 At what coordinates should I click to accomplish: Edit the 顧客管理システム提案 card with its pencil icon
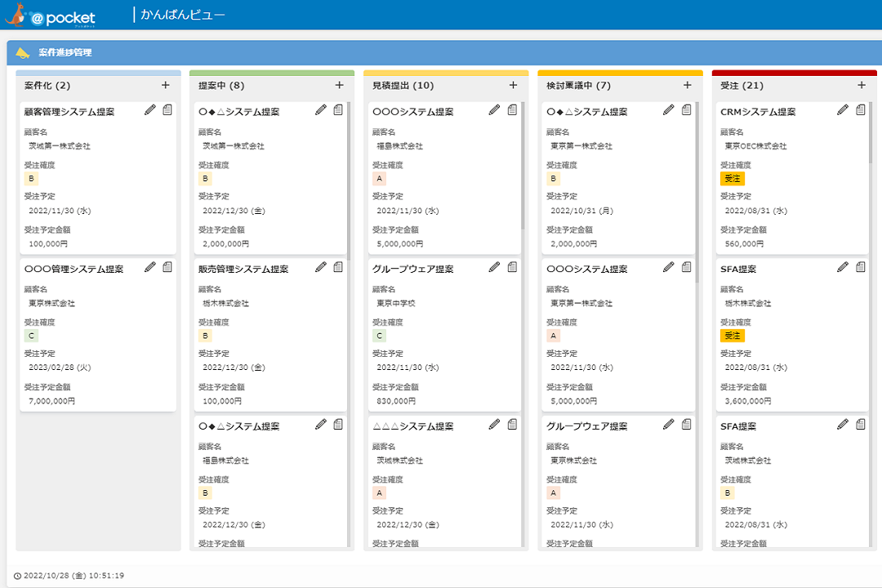pos(149,109)
